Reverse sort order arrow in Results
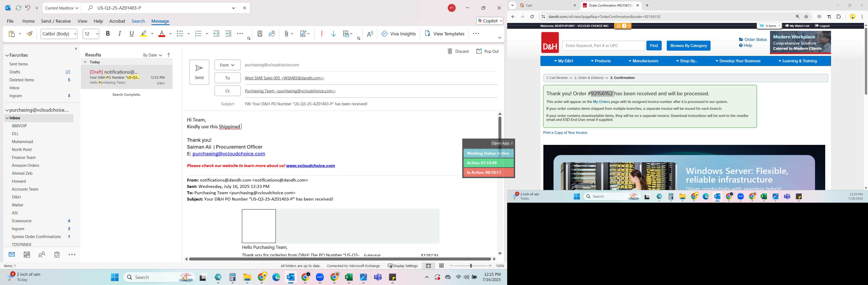The image size is (868, 285). coord(169,55)
